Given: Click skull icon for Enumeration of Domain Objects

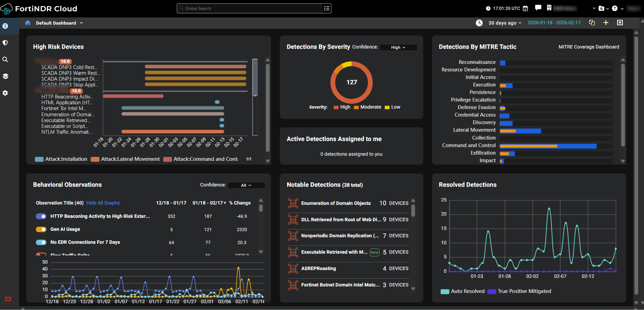Looking at the screenshot, I should pos(293,203).
